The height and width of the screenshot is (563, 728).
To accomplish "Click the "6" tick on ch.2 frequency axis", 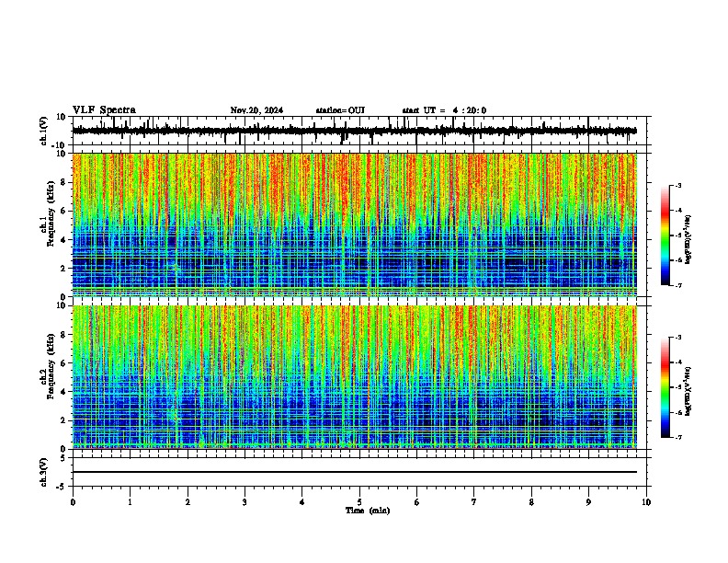I will point(63,363).
